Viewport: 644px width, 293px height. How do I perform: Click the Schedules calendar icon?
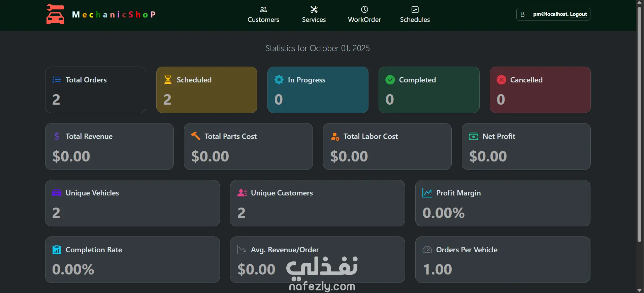[x=415, y=9]
